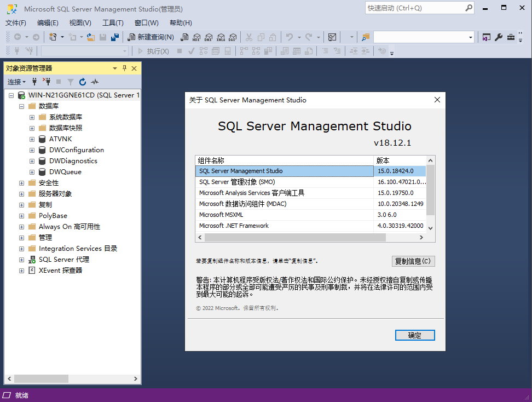This screenshot has width=532, height=402.
Task: Expand the ATVNK database node
Action: (x=32, y=139)
